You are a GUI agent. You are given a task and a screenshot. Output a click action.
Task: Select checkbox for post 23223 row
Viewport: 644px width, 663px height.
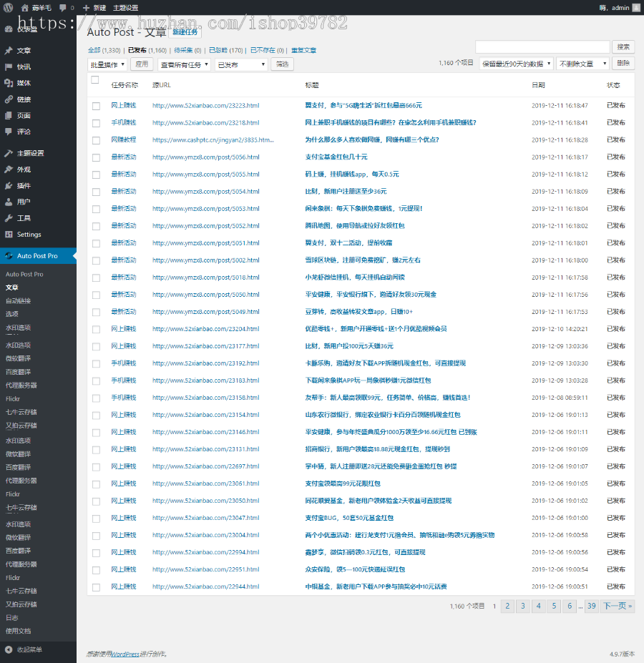tap(96, 106)
